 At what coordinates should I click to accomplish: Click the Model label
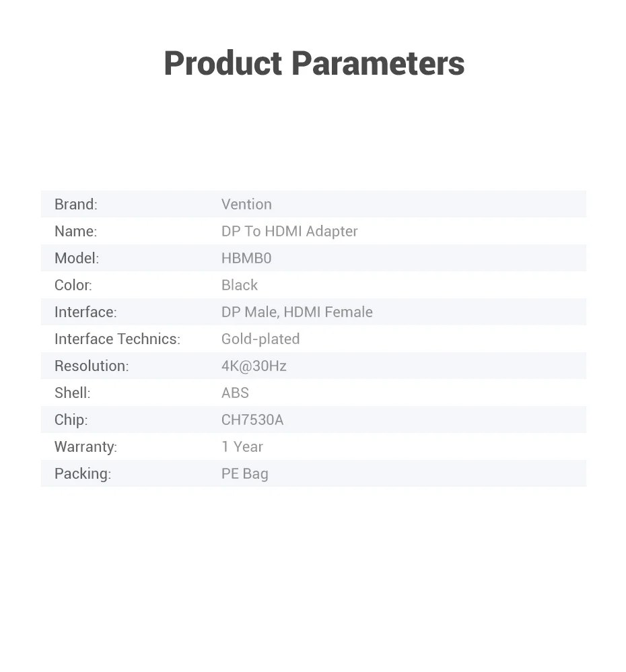coord(76,258)
